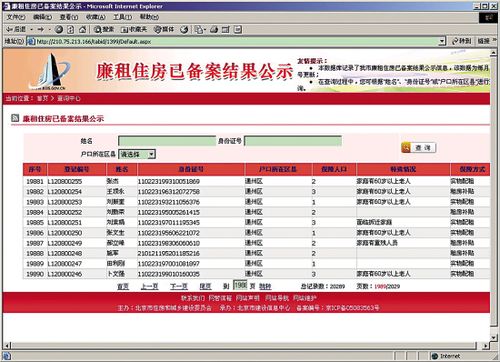The image size is (500, 362).
Task: Click the vertical scrollbar up arrow
Action: coord(494,53)
